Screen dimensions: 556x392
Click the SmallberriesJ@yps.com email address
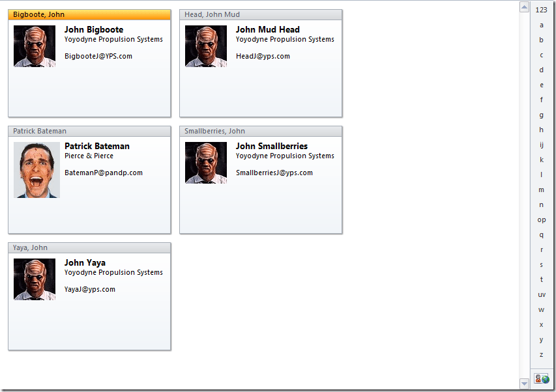(274, 173)
